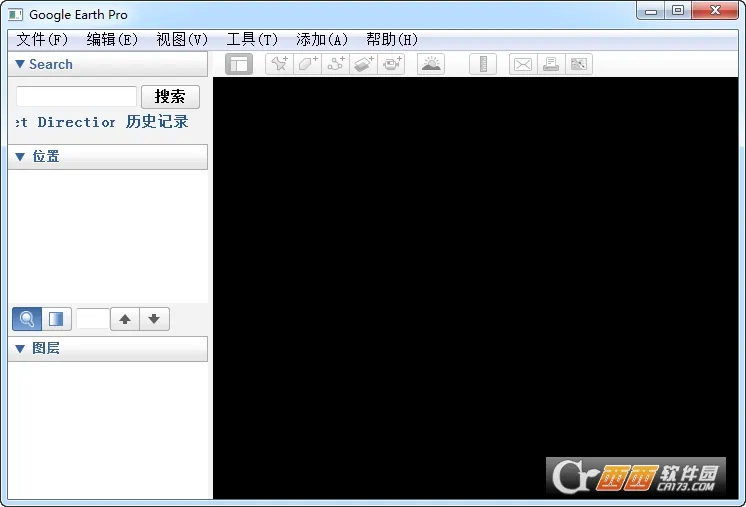Click the Google Earth Pro title bar icon

click(15, 15)
